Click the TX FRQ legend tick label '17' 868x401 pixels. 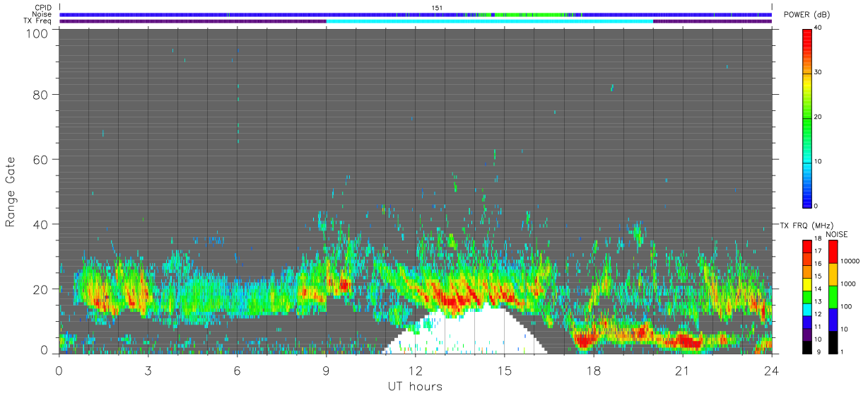tap(818, 250)
